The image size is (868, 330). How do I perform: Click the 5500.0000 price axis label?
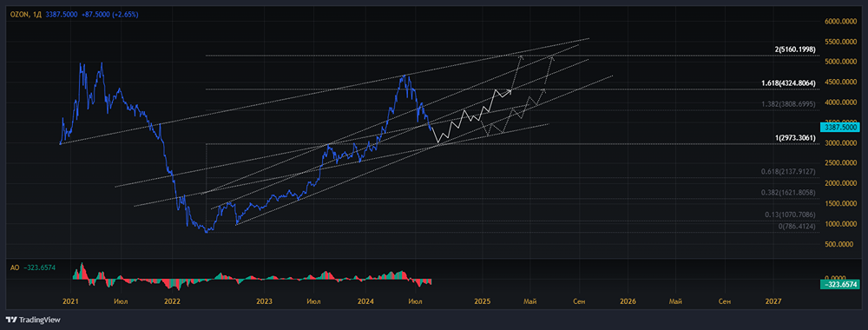(840, 42)
